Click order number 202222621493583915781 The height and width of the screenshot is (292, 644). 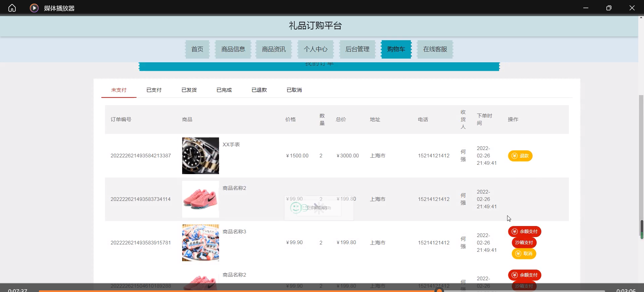pos(141,243)
